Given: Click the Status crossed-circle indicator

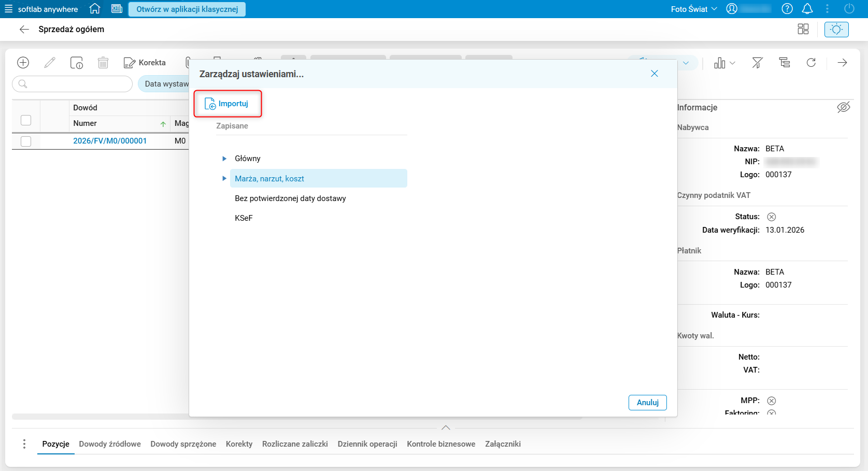Looking at the screenshot, I should click(772, 217).
